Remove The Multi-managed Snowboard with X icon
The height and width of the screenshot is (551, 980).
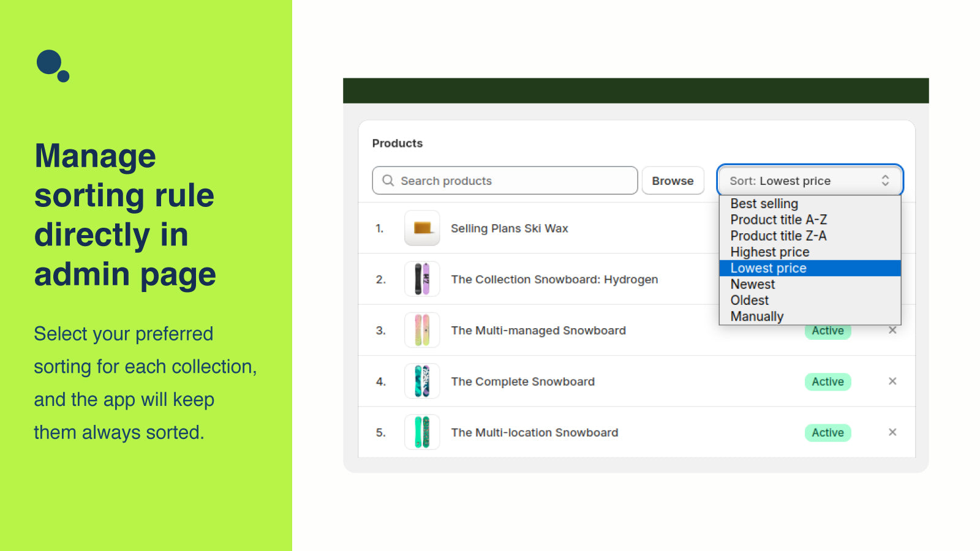[x=892, y=331]
